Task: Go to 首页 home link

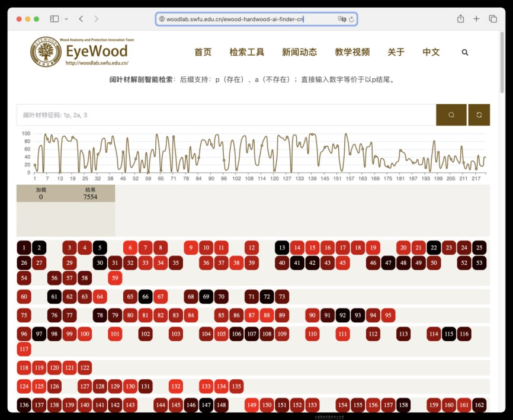Action: [203, 52]
